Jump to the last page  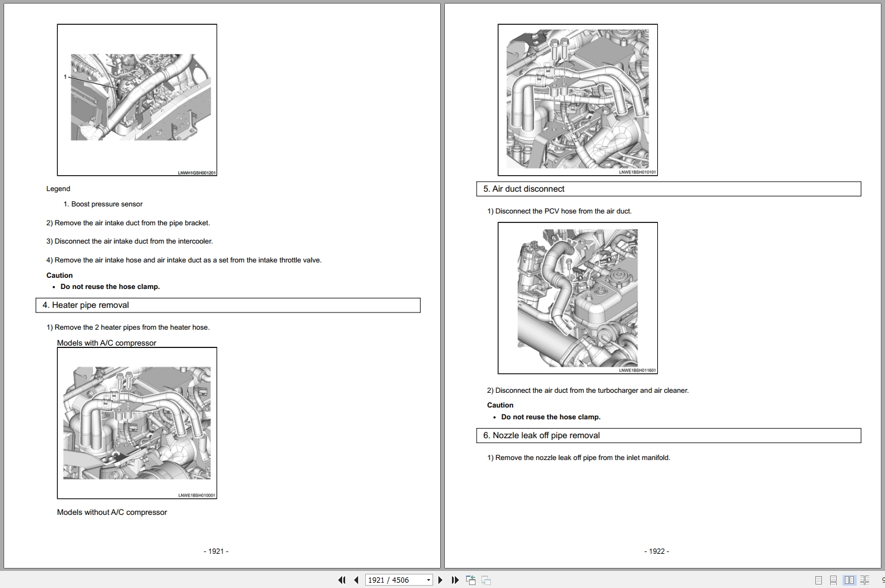pyautogui.click(x=455, y=580)
